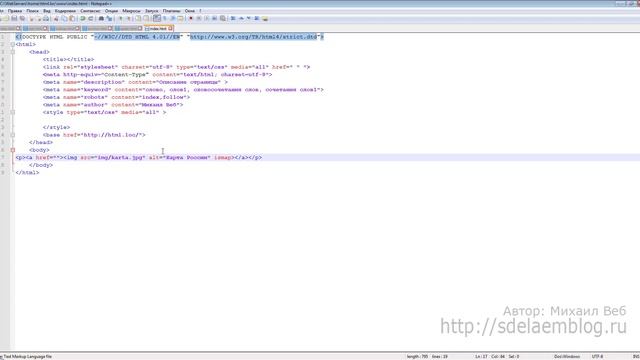Click the Undo toolbar icon

click(x=83, y=18)
